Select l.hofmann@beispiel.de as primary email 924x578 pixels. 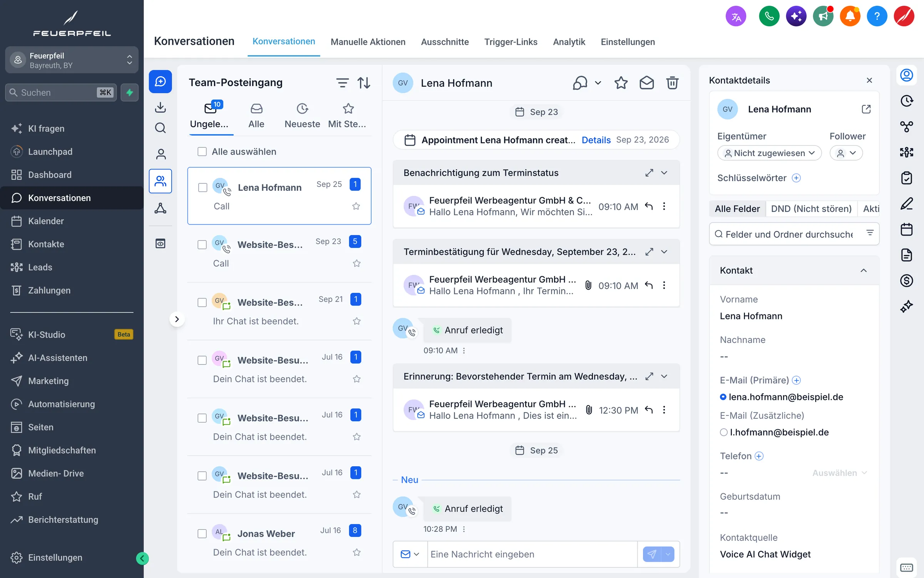[x=723, y=432]
